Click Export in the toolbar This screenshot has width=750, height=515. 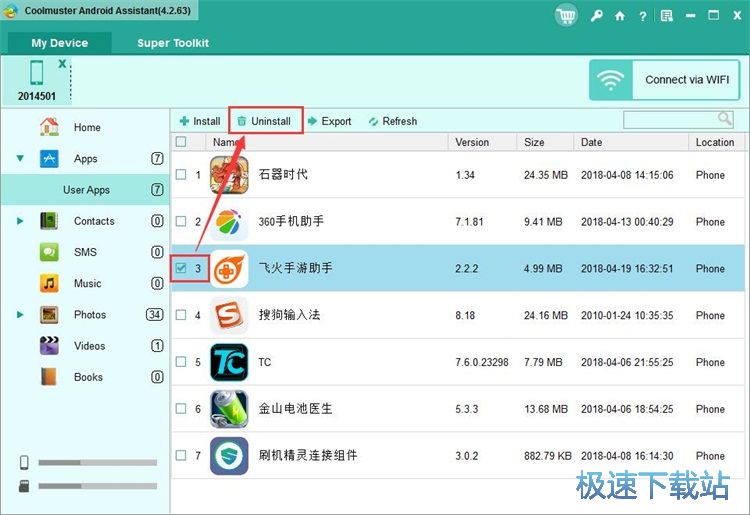(x=330, y=121)
